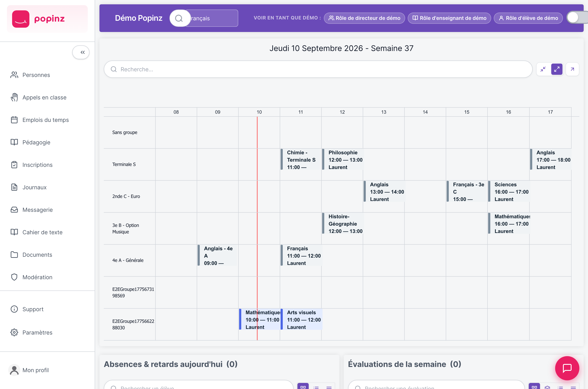This screenshot has height=389, width=588.
Task: Open the Messagerie inbox icon
Action: point(14,210)
